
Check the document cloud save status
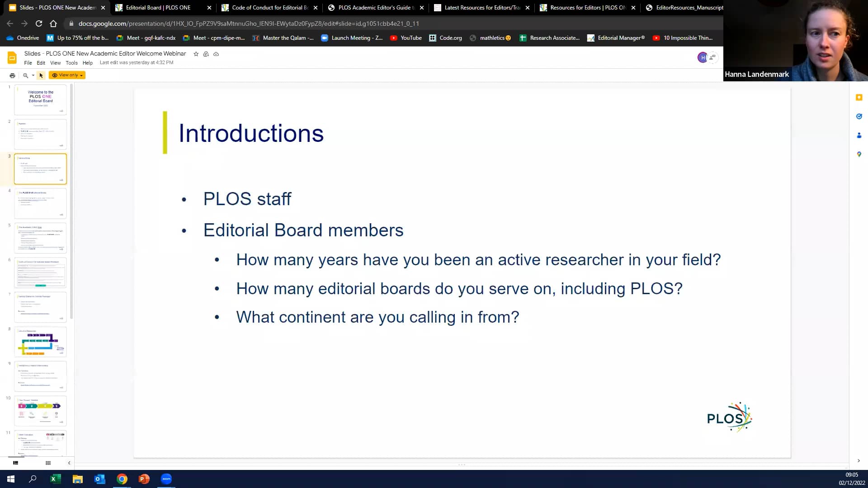[216, 54]
